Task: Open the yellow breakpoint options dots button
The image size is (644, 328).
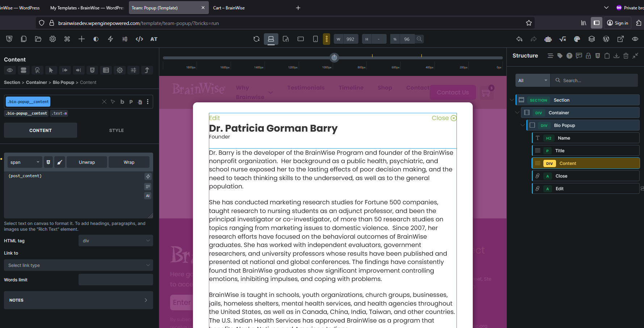Action: point(327,39)
